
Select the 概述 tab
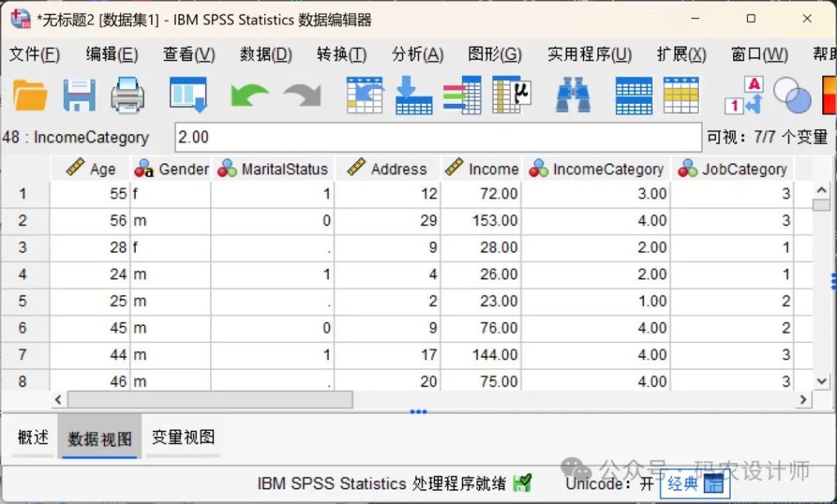tap(34, 437)
